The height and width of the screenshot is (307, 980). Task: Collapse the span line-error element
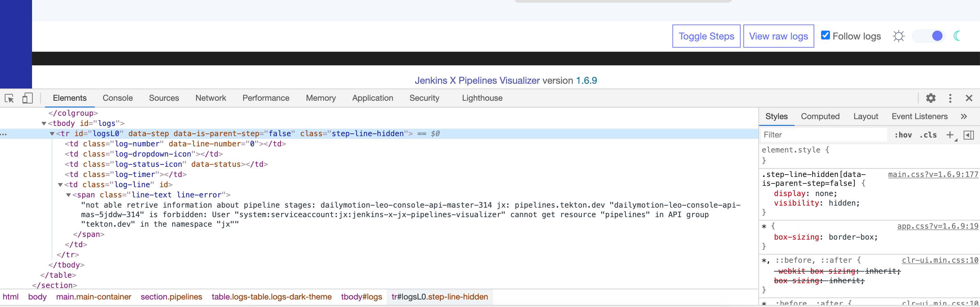pos(68,195)
